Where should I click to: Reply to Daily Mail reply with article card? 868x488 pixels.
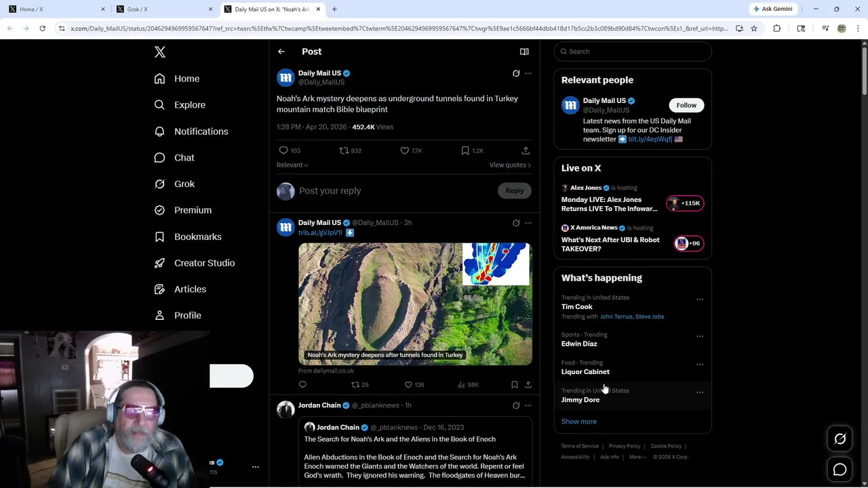302,385
